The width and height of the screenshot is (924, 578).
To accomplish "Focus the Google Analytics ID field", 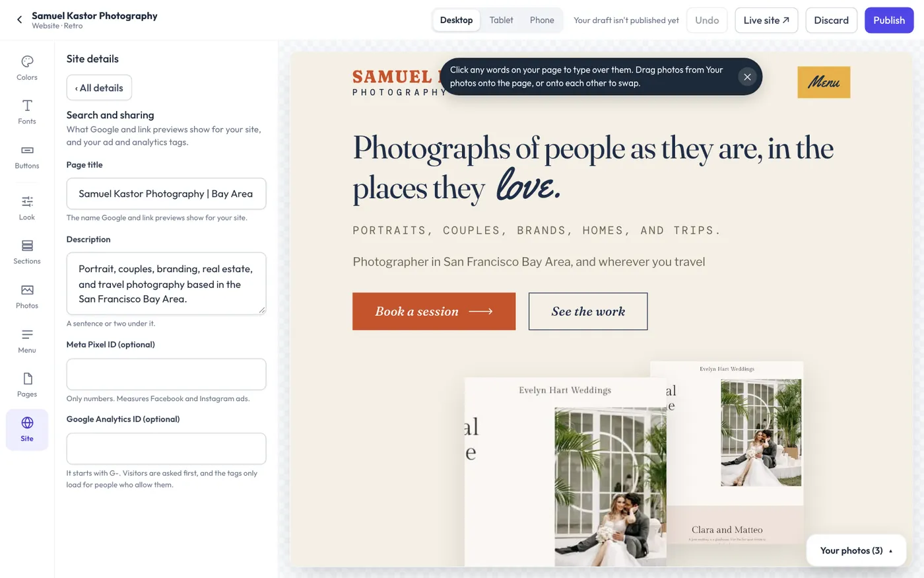I will click(x=166, y=449).
